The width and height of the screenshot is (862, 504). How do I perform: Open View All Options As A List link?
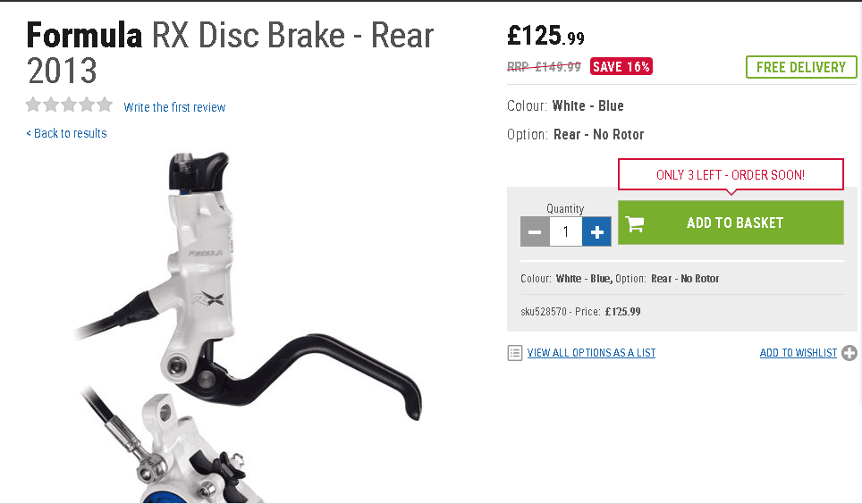591,353
